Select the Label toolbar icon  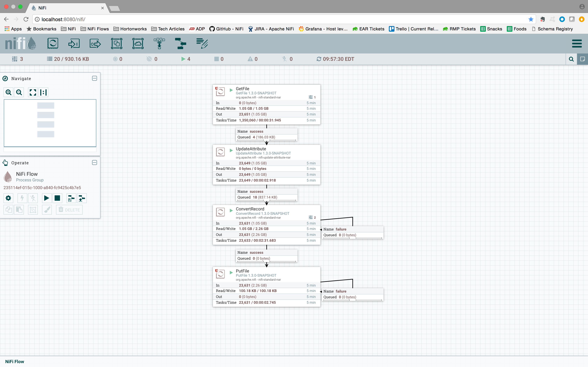pos(202,44)
